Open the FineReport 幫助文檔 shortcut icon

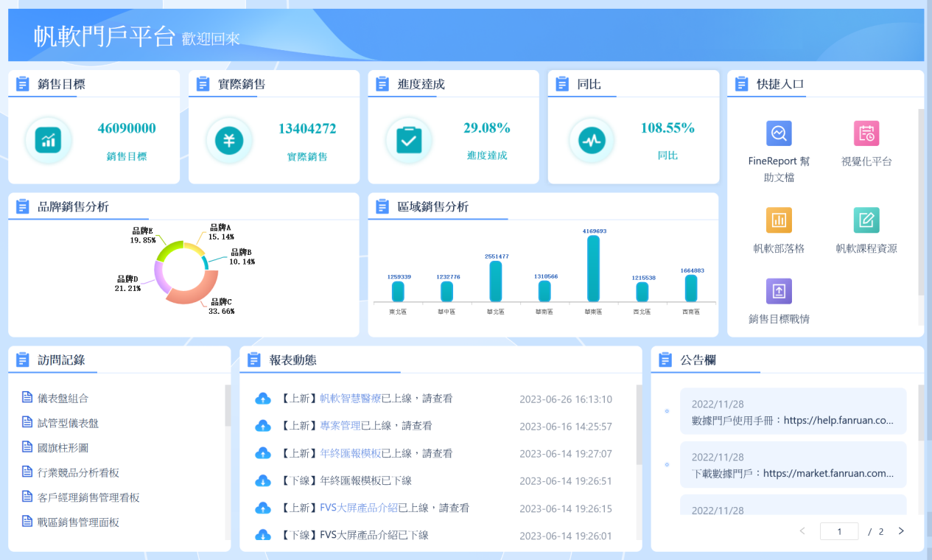[779, 133]
